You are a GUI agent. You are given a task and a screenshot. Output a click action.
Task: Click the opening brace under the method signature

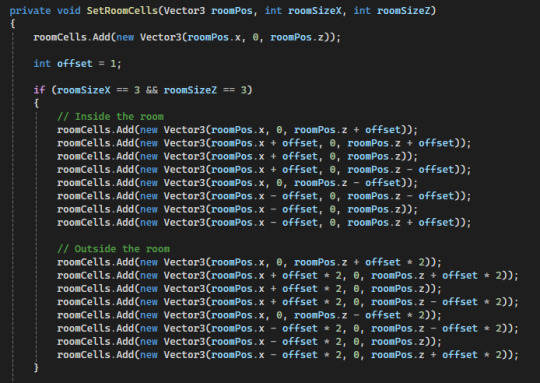tap(13, 24)
